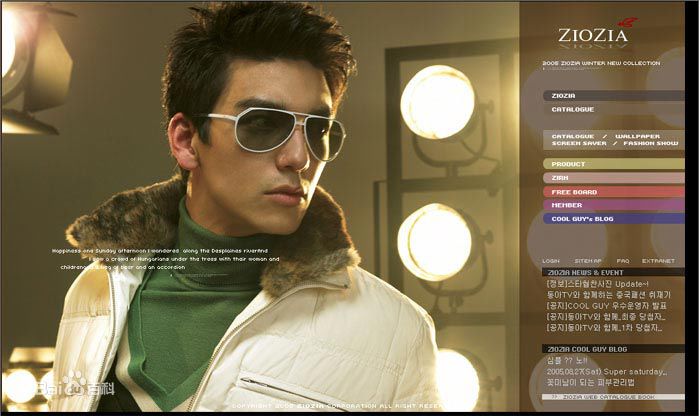Click the ZIOZIA logo at top
The image size is (700, 416).
pos(596,36)
